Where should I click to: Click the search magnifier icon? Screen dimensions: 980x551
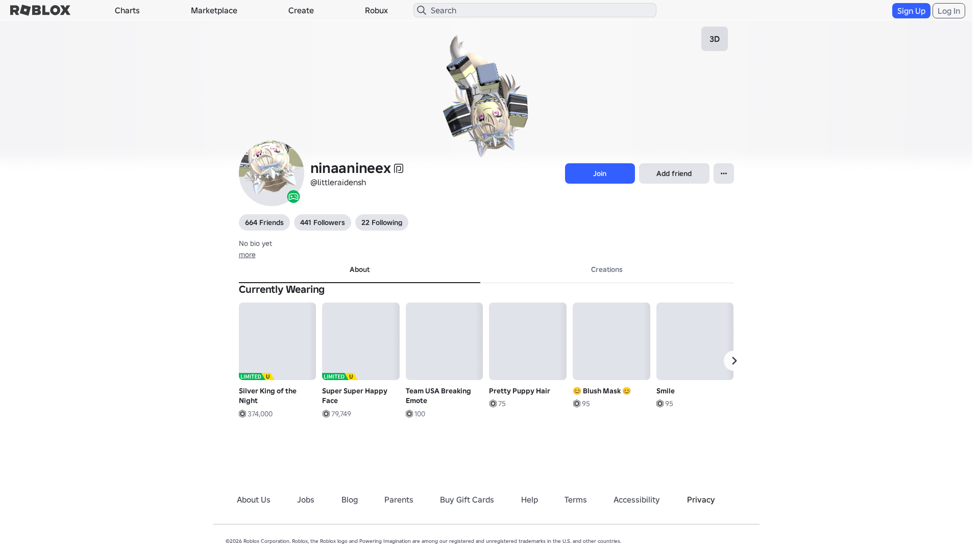(x=422, y=10)
